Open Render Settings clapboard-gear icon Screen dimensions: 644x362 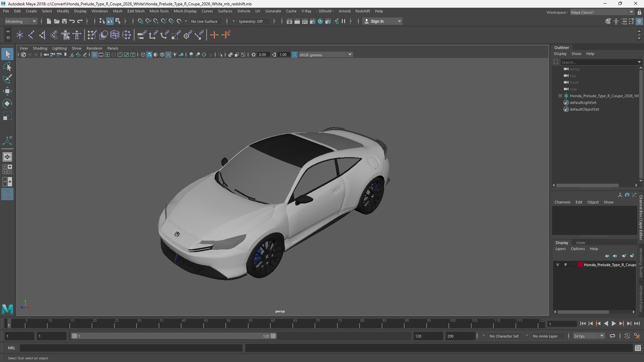point(313,21)
